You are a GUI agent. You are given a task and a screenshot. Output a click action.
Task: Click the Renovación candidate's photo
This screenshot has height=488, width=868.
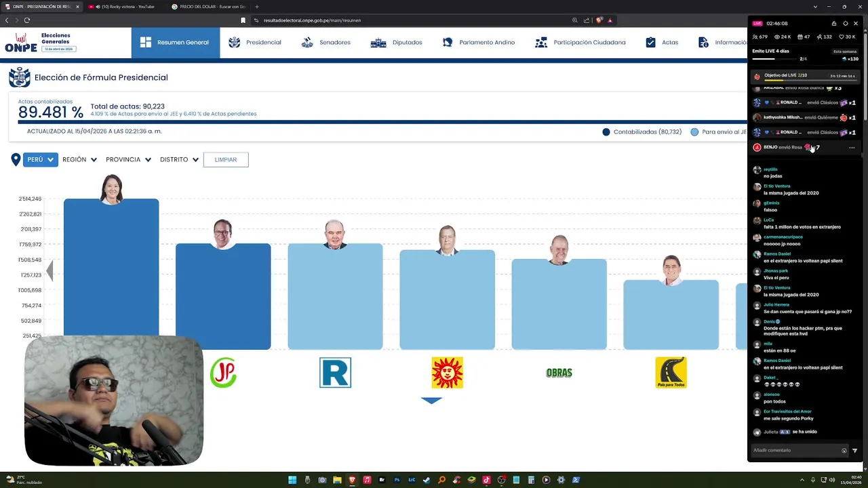tap(334, 235)
